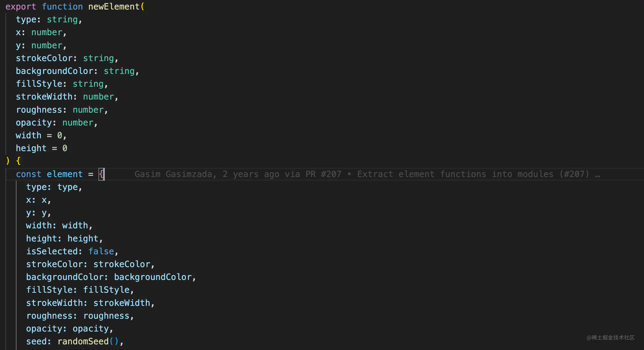Screen dimensions: 644x350
Task: Click the PR #207 blame reference
Action: [323, 174]
